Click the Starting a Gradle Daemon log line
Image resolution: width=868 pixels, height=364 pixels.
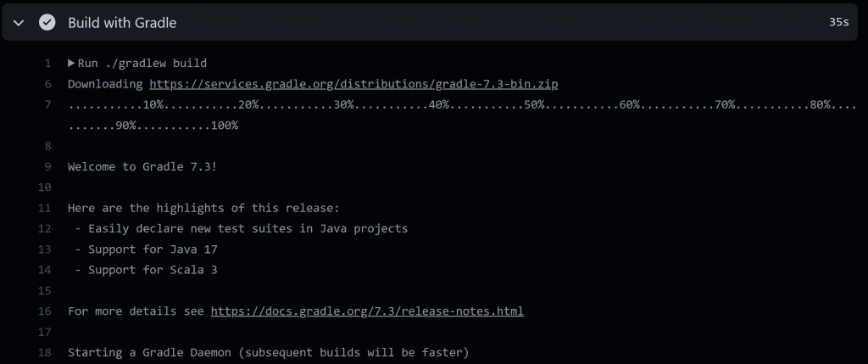[x=268, y=352]
